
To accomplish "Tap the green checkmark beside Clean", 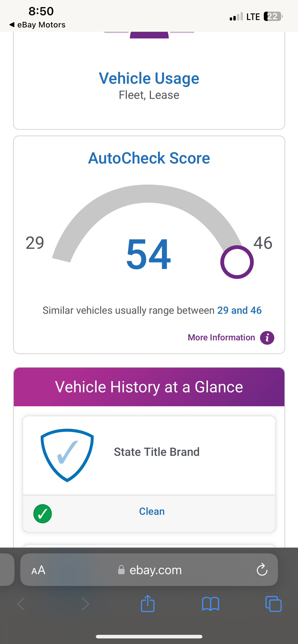I will (43, 514).
